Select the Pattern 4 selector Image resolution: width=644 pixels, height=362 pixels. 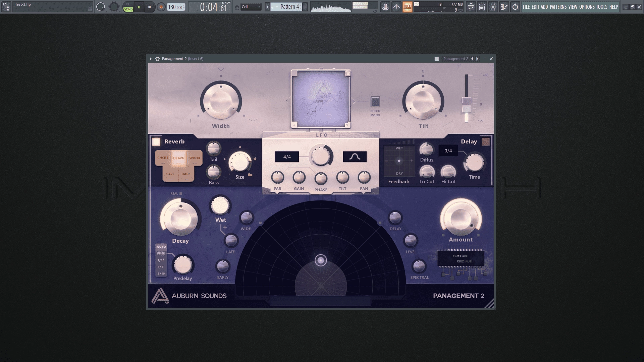286,7
